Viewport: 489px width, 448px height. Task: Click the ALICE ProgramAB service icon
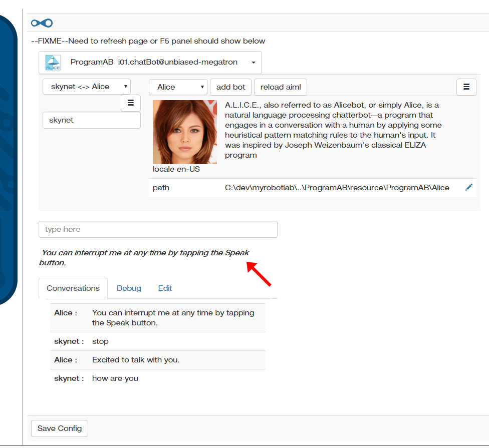point(53,62)
